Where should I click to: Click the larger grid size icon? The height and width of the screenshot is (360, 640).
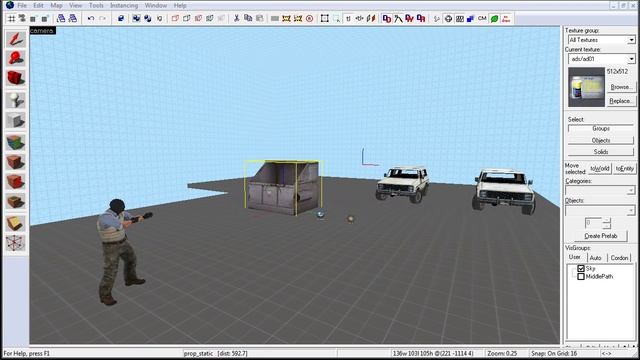point(44,18)
